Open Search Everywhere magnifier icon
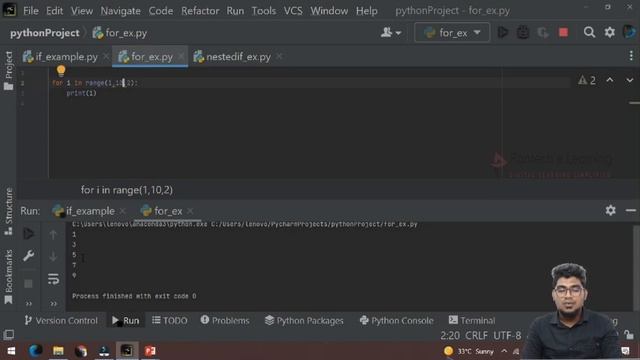Viewport: 640px width, 360px height. click(589, 32)
